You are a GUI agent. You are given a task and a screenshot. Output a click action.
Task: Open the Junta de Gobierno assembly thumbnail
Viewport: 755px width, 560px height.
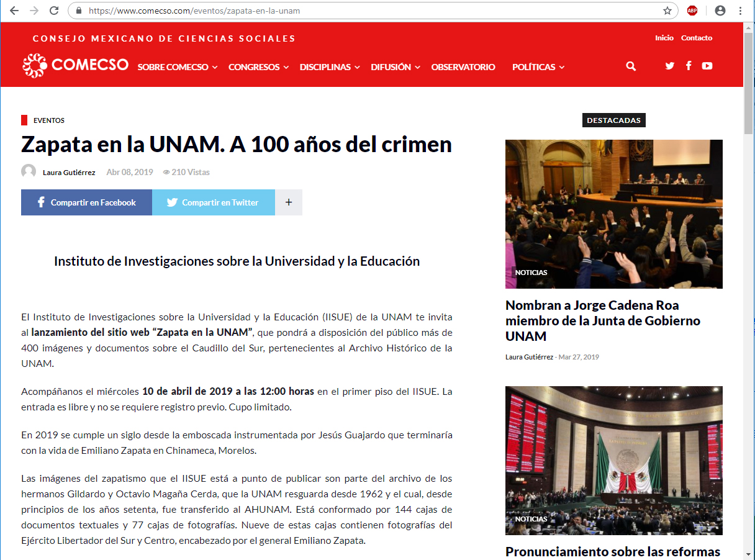(x=614, y=214)
